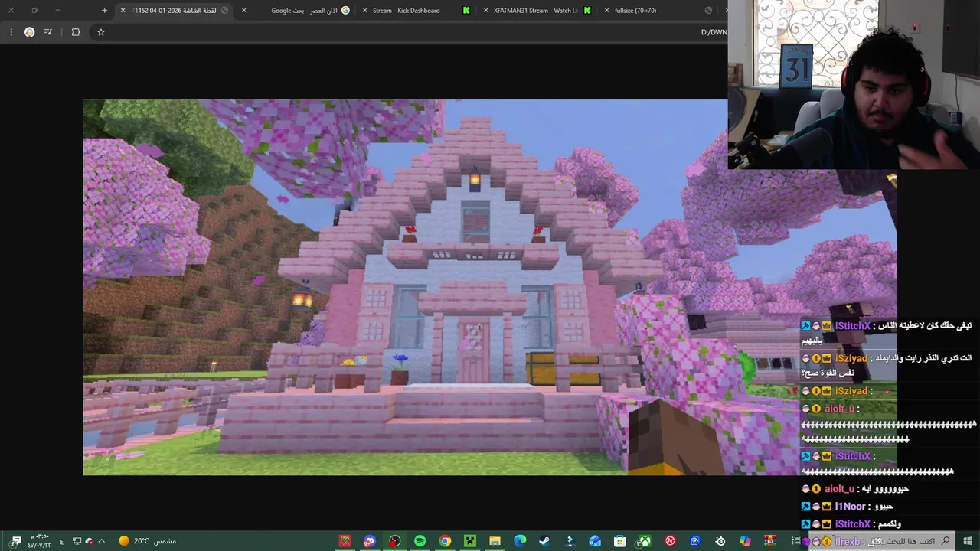Image resolution: width=980 pixels, height=551 pixels.
Task: Open Chrome three-dot menu
Action: 11,32
